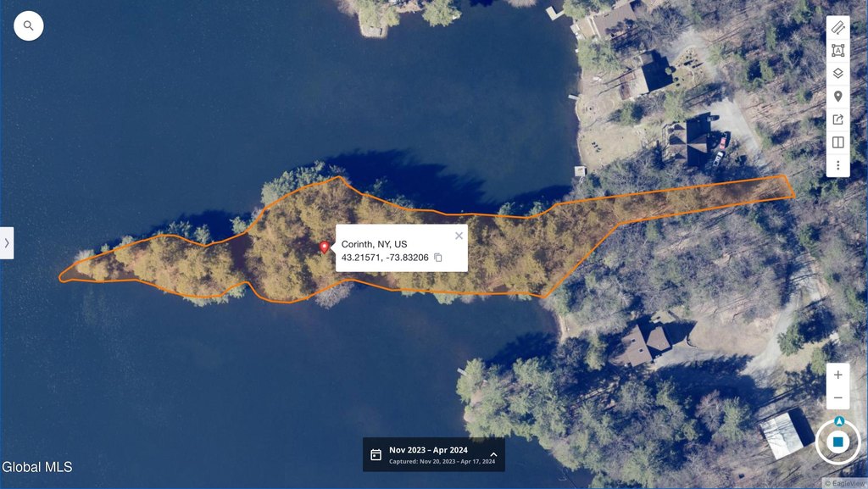Open the map layers panel
The width and height of the screenshot is (868, 489).
point(837,74)
